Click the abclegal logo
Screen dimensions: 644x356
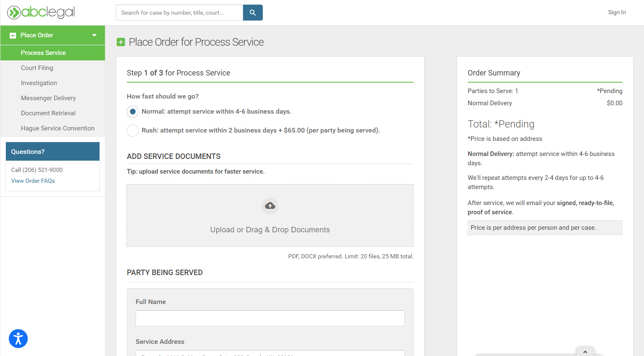click(x=41, y=13)
